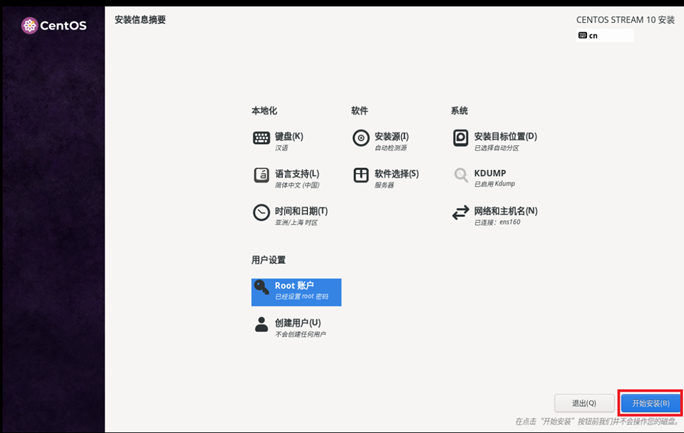684x433 pixels.
Task: Click the key icon of Root account
Action: (x=262, y=287)
